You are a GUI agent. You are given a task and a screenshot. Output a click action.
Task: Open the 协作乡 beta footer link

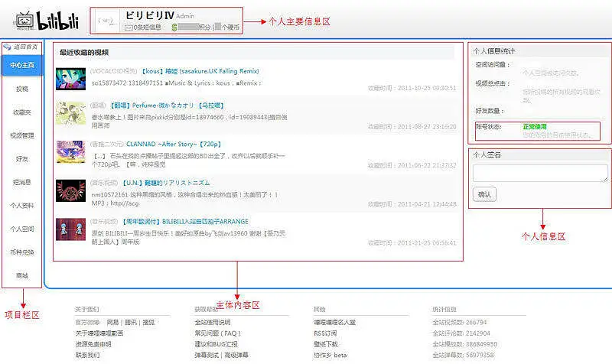[330, 355]
